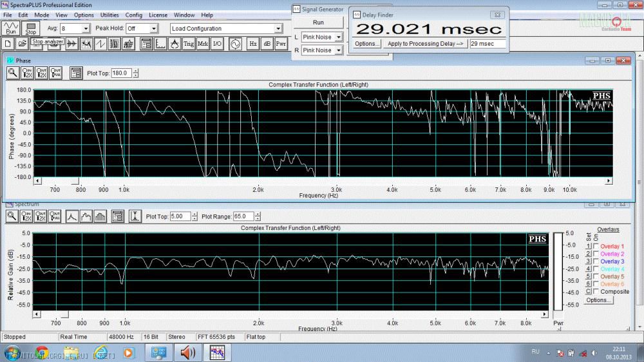
Task: Click the I/O toolbar icon
Action: click(x=218, y=44)
